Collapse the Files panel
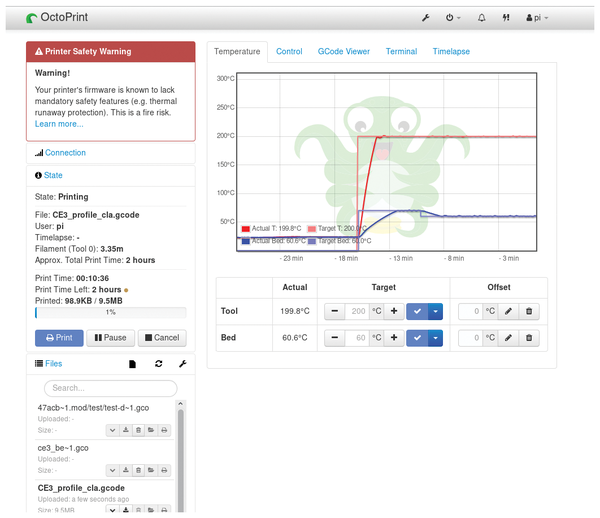 coord(53,363)
